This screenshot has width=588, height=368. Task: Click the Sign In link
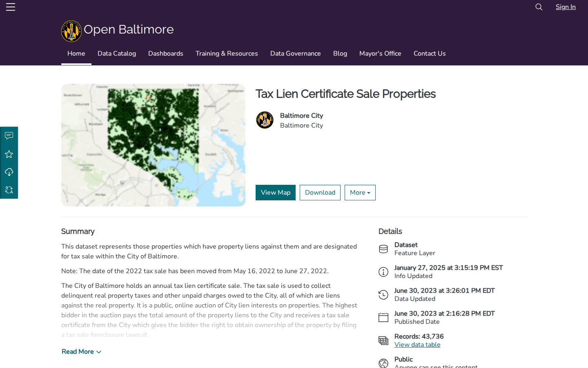[x=566, y=7]
